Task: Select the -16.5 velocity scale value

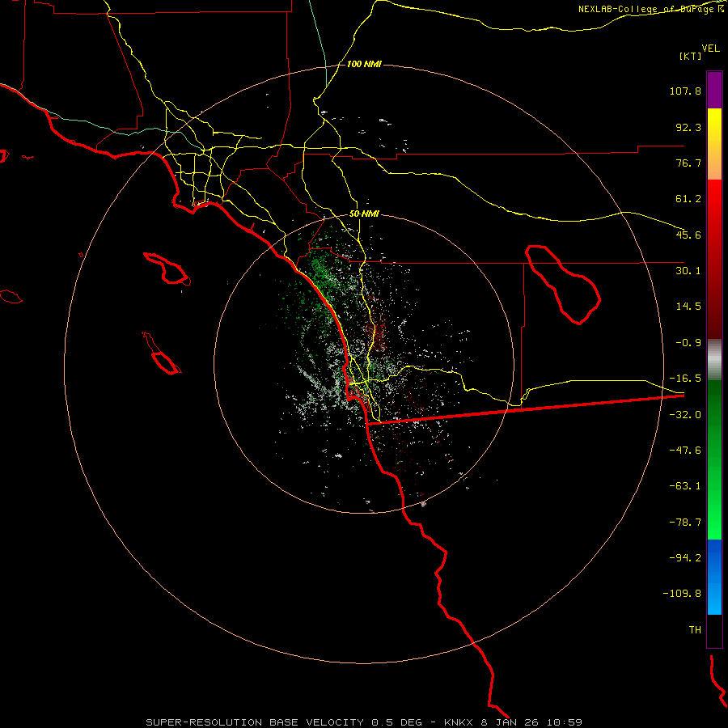Action: click(685, 379)
